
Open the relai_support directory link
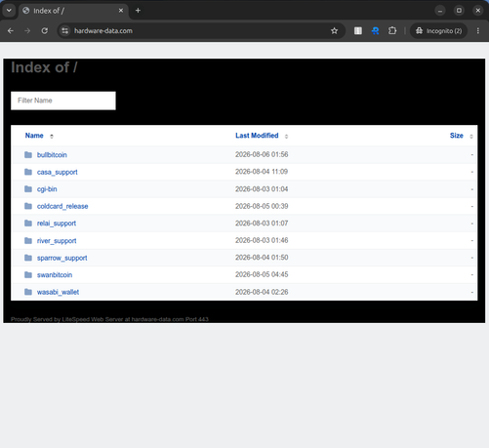tap(57, 224)
